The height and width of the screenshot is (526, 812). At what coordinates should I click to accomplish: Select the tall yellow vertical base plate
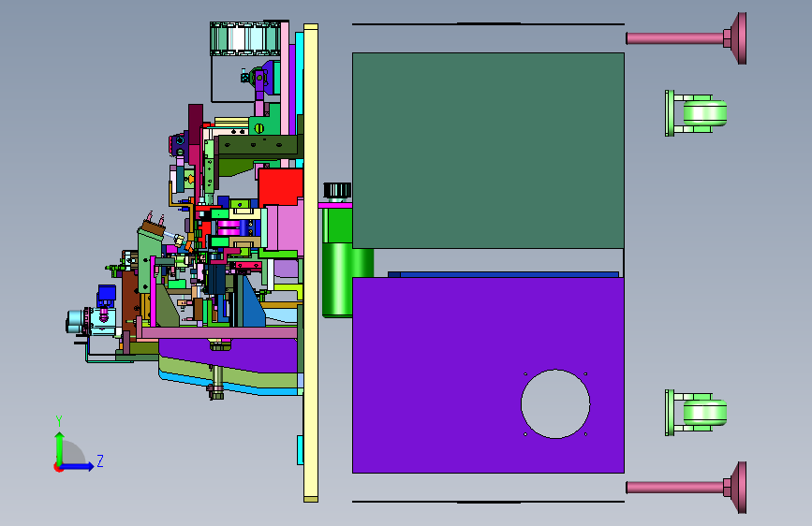(x=311, y=263)
